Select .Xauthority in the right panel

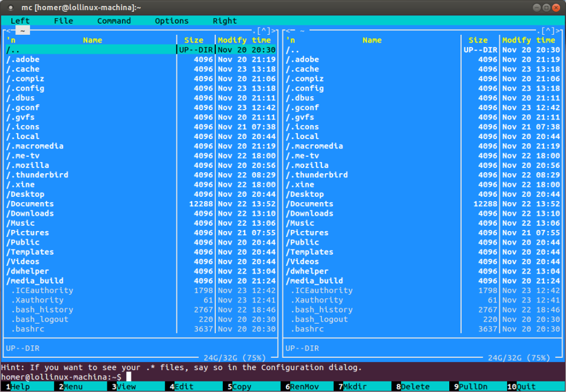(423, 300)
